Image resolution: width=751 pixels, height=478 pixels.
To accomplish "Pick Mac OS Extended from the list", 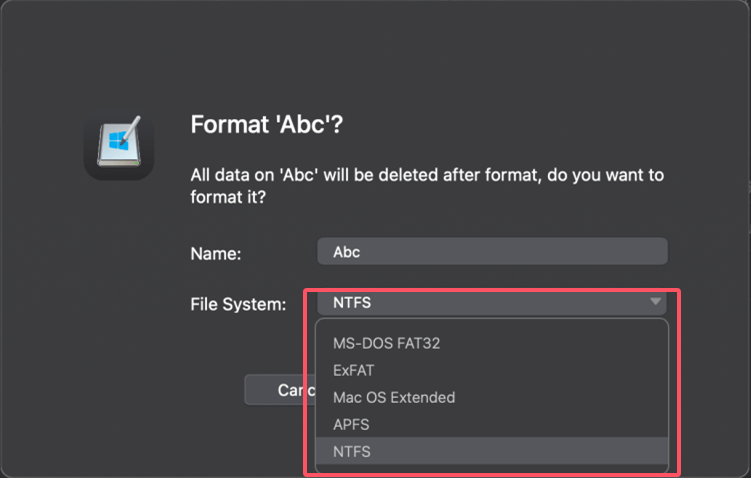I will 492,398.
